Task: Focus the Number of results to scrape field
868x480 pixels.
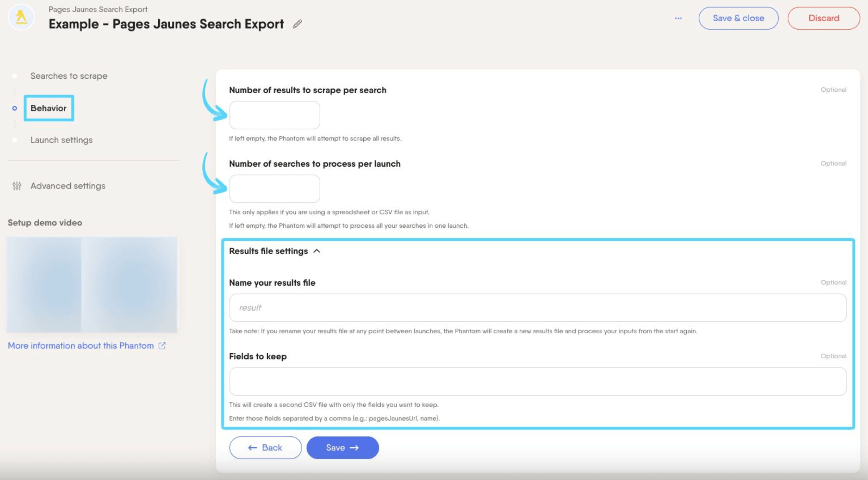Action: pyautogui.click(x=275, y=115)
